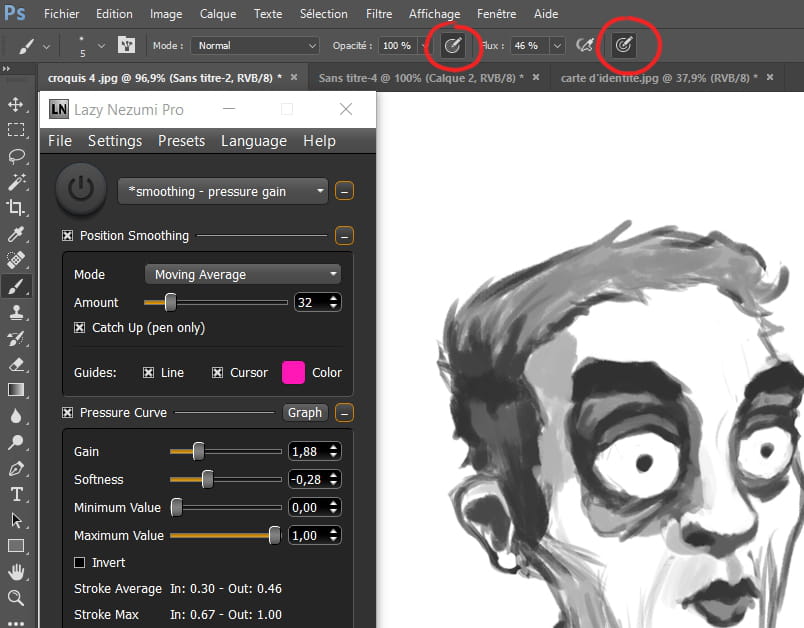Select the Gradient tool
804x628 pixels.
tap(16, 390)
